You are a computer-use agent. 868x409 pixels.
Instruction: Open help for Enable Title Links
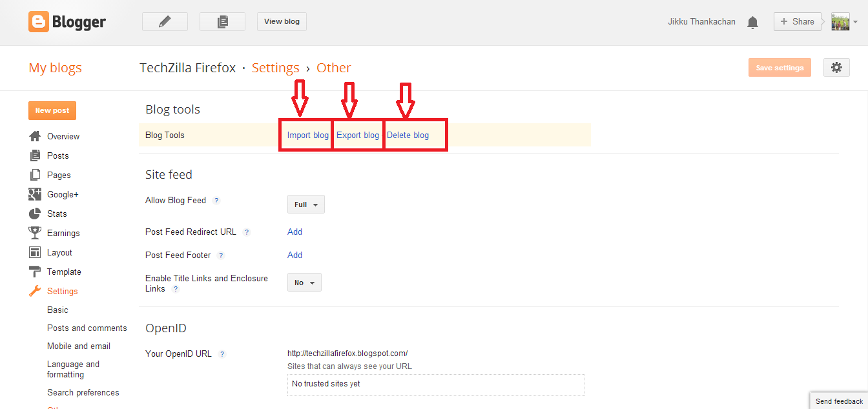pyautogui.click(x=175, y=289)
